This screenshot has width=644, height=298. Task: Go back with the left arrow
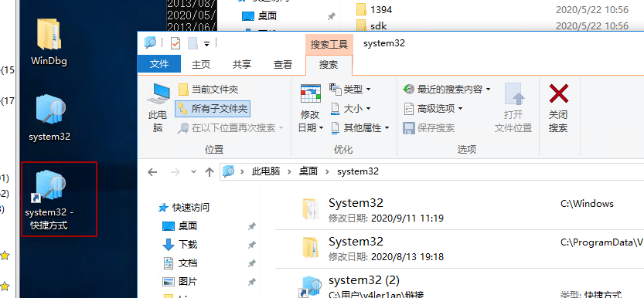click(x=152, y=172)
